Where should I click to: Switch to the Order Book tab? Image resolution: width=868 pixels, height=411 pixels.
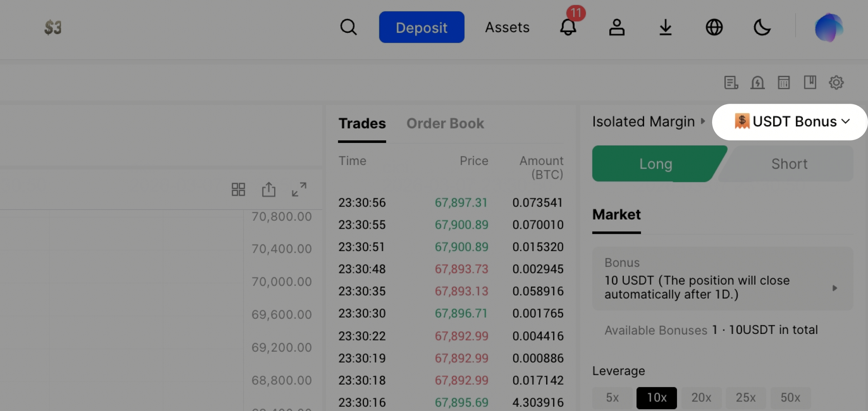click(445, 124)
